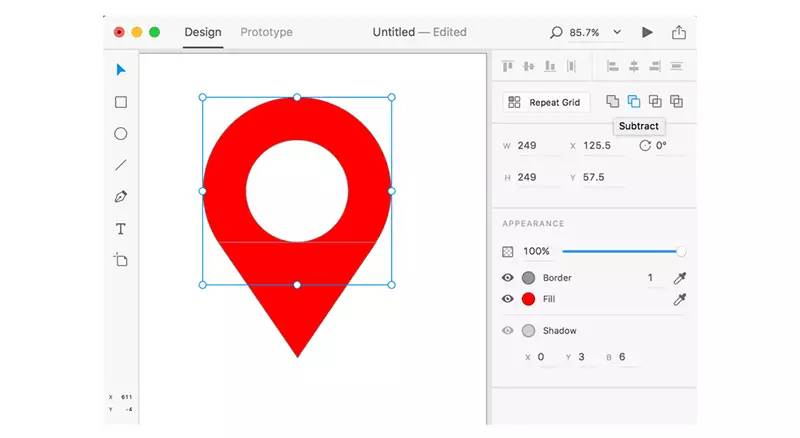Screen dimensions: 800x438
Task: Click the width input field
Action: click(x=536, y=146)
